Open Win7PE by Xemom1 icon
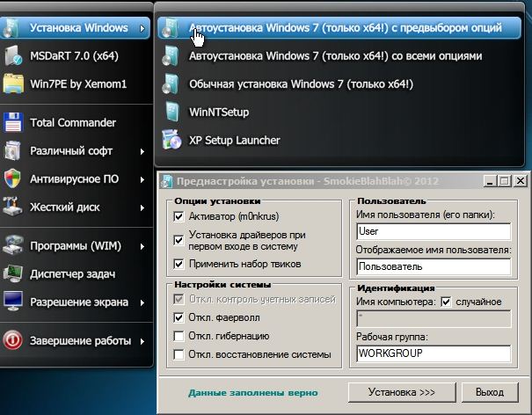The width and height of the screenshot is (532, 415). coord(14,84)
